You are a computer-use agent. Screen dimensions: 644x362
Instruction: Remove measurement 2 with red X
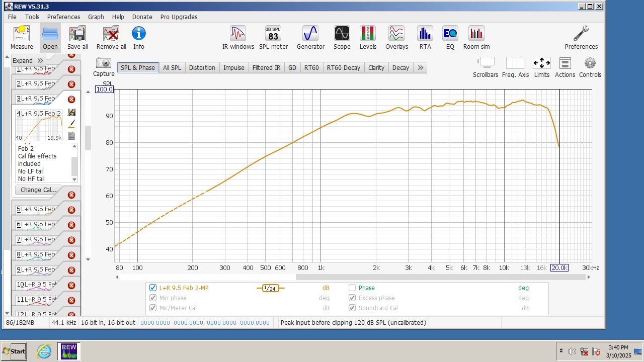[71, 84]
